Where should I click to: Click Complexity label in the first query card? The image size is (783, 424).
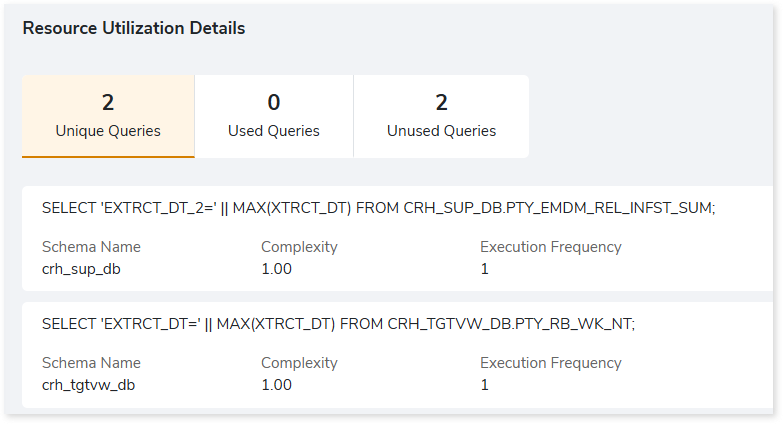[299, 247]
